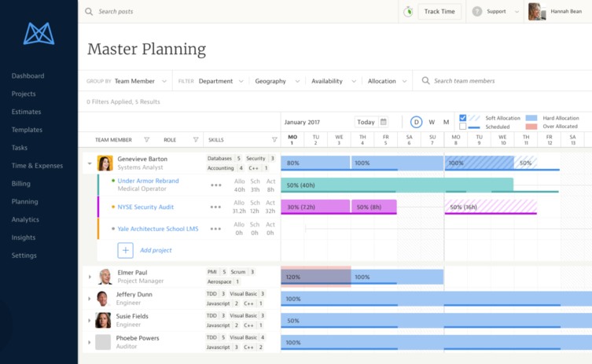Viewport: 592px width, 364px height.
Task: Click the Team Member column filter icon
Action: pos(147,140)
